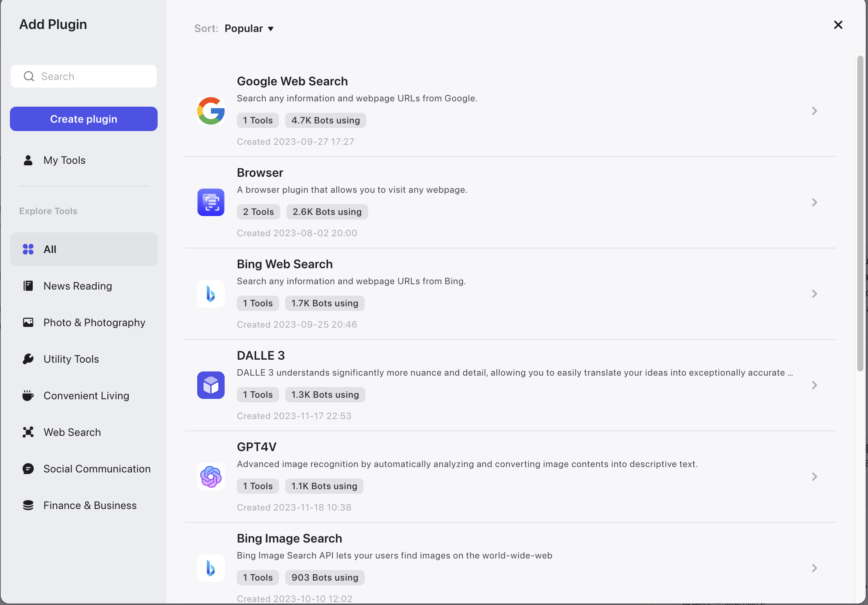
Task: Open the Sort Popular dropdown
Action: pyautogui.click(x=249, y=29)
